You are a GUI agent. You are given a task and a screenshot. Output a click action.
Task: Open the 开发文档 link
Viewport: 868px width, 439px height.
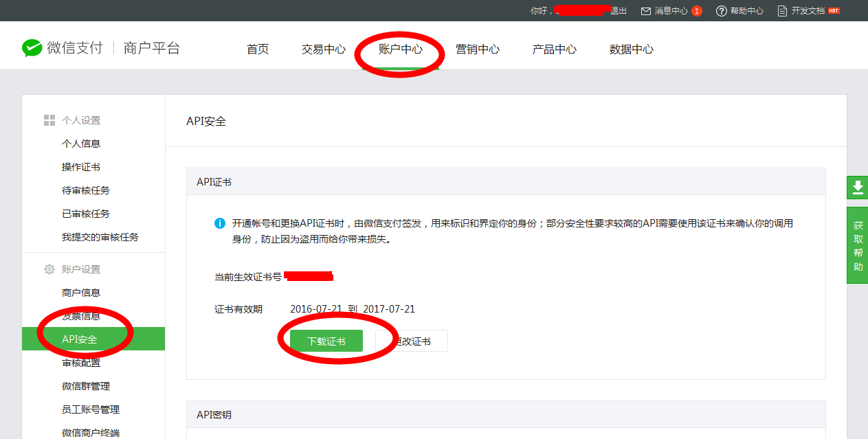click(x=808, y=11)
